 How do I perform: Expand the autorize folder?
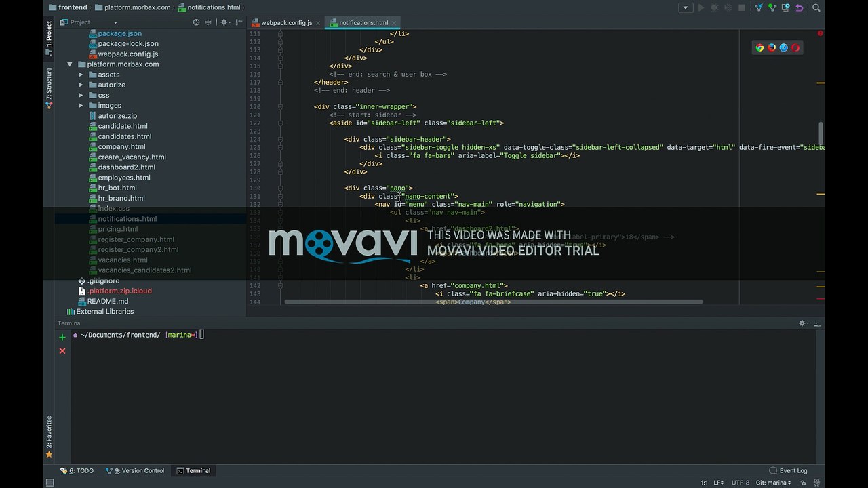(x=81, y=85)
